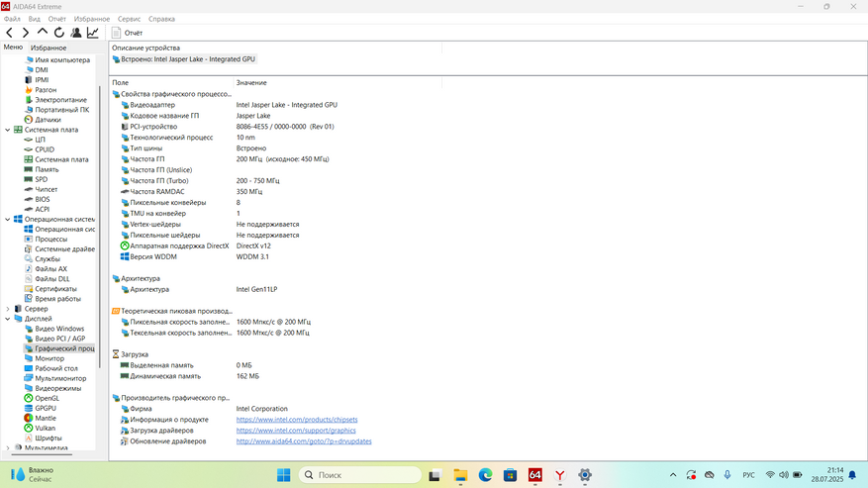Screen dimensions: 868x488
Task: Open the intel.com/support/graphics link
Action: click(296, 431)
